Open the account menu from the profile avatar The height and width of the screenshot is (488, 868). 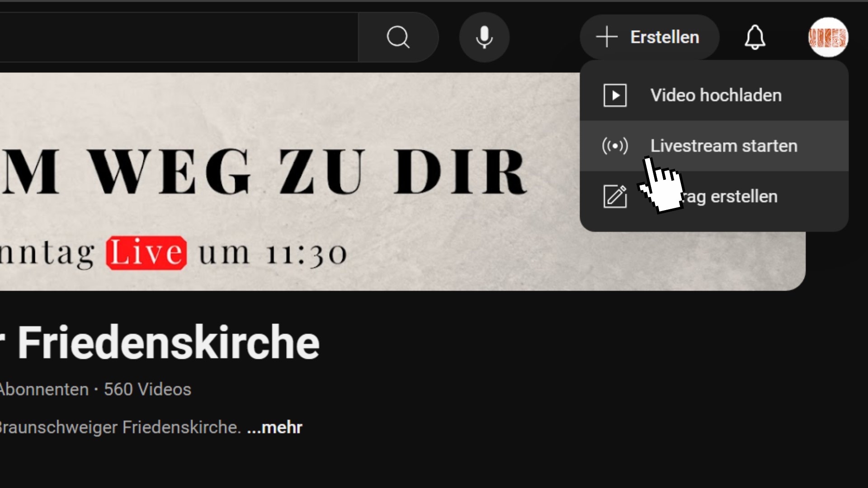tap(828, 37)
